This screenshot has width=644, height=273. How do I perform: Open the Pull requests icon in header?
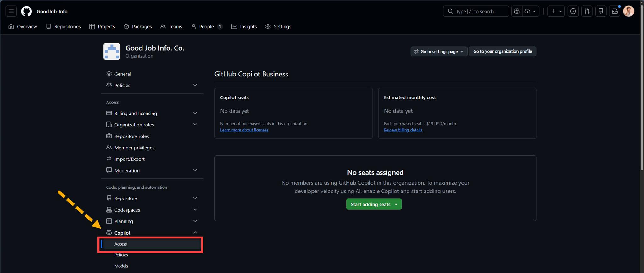[x=587, y=11]
